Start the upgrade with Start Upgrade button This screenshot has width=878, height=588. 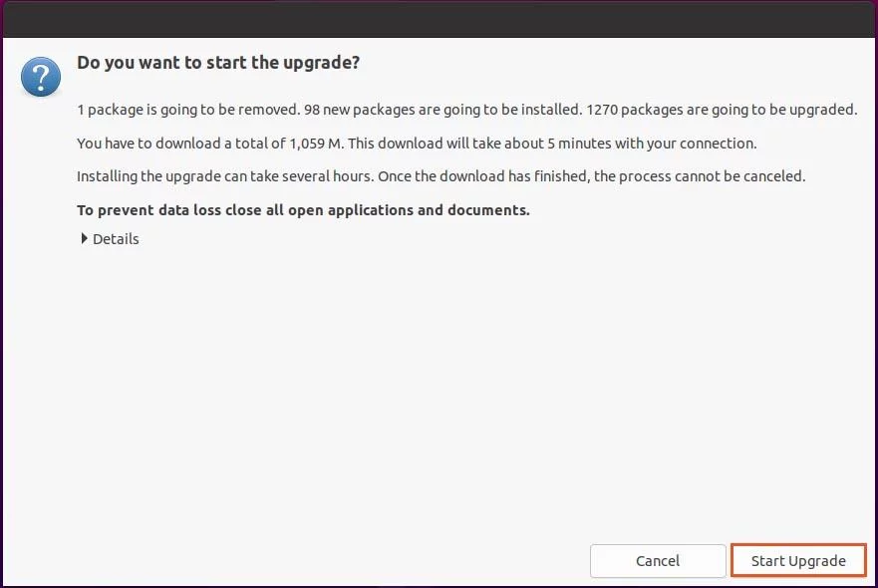[x=798, y=560]
